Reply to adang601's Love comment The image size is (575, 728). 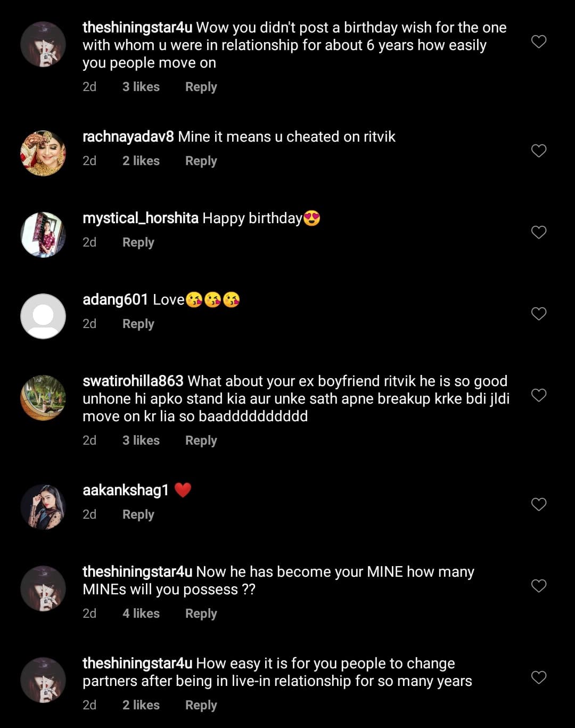[x=138, y=324]
